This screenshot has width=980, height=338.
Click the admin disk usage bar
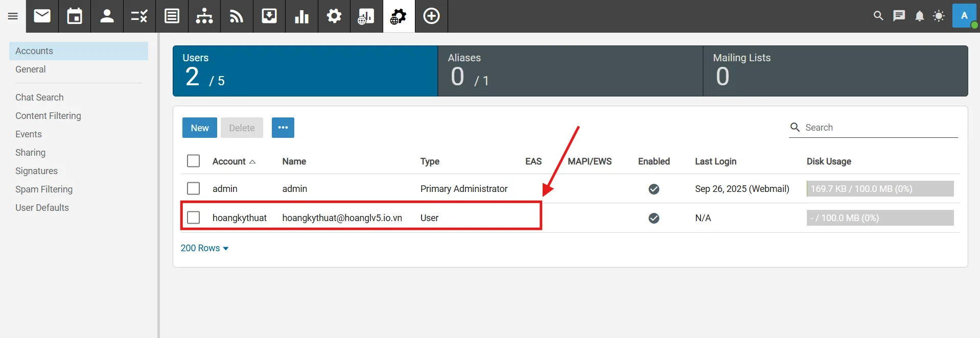[x=879, y=188]
